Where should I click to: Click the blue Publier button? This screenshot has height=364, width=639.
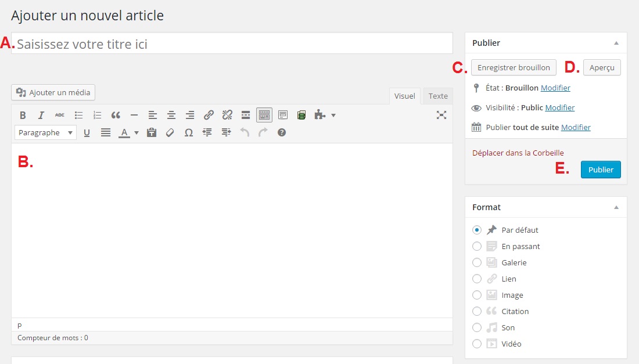pyautogui.click(x=601, y=170)
